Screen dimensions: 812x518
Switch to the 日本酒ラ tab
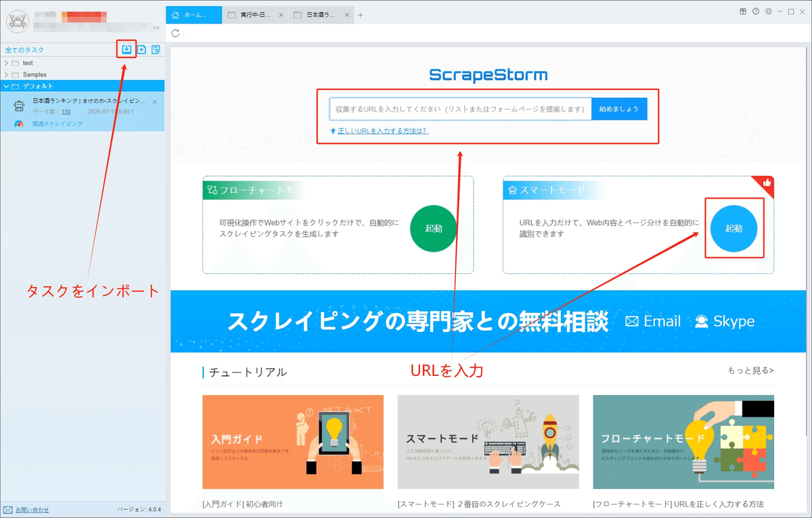click(x=321, y=15)
